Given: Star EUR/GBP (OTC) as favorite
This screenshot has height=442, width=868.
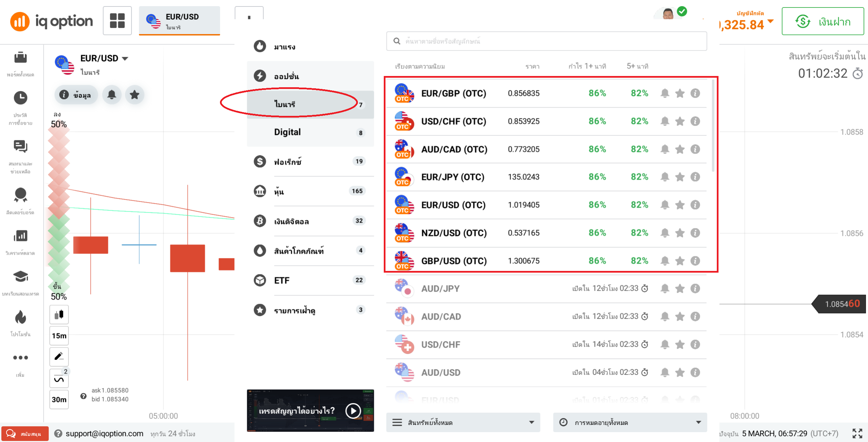Looking at the screenshot, I should click(680, 93).
